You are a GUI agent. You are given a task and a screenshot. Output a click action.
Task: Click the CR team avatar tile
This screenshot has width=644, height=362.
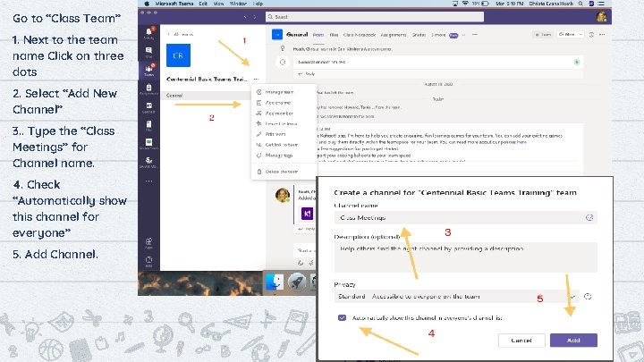pyautogui.click(x=178, y=55)
